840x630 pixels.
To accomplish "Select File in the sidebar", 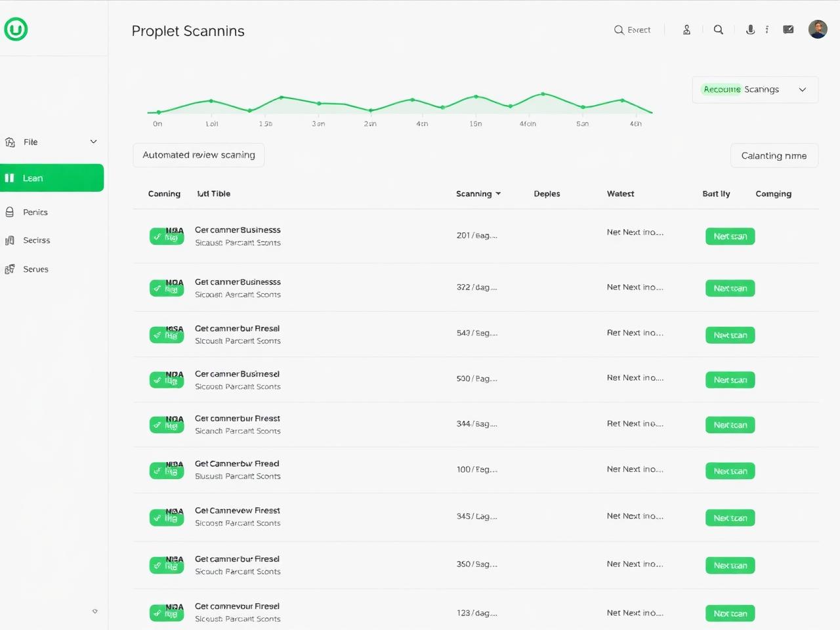I will click(x=31, y=142).
